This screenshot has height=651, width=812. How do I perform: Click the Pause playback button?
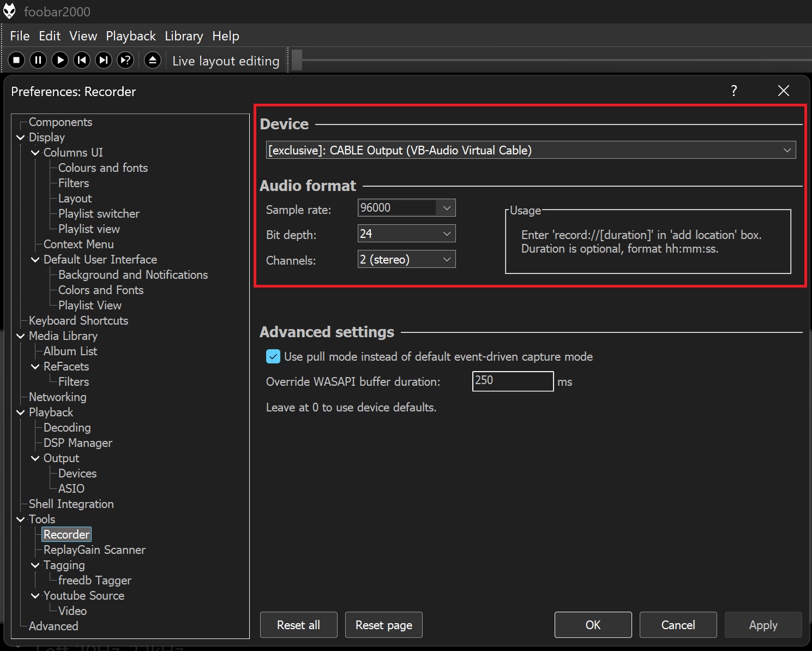(x=38, y=60)
